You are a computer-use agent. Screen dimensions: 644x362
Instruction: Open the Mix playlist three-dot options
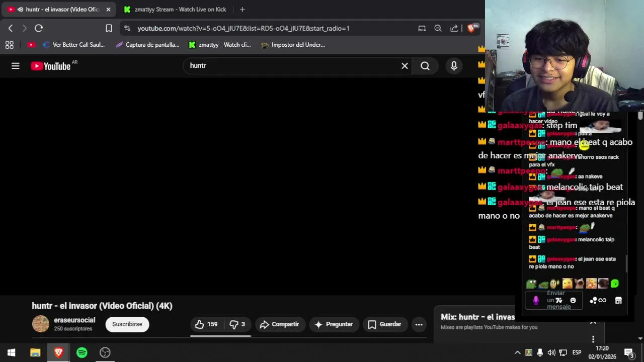[593, 339]
